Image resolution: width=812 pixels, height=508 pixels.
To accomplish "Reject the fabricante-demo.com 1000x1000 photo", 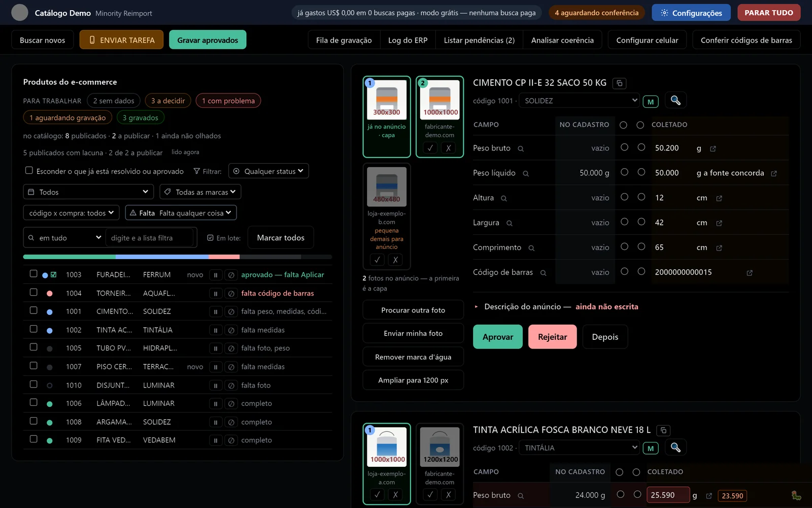I will click(x=448, y=148).
